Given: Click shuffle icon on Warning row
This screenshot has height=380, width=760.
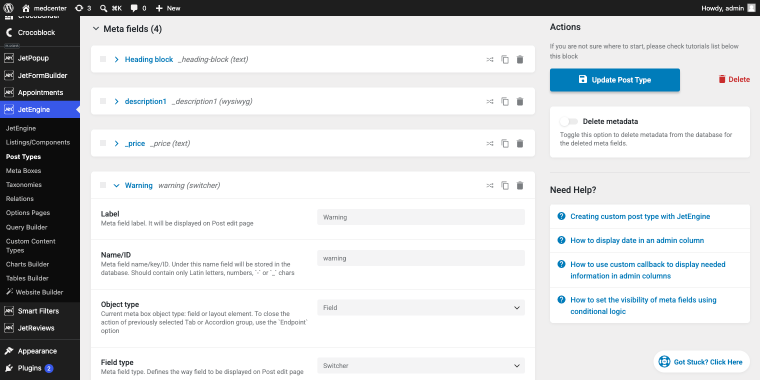Looking at the screenshot, I should (490, 186).
